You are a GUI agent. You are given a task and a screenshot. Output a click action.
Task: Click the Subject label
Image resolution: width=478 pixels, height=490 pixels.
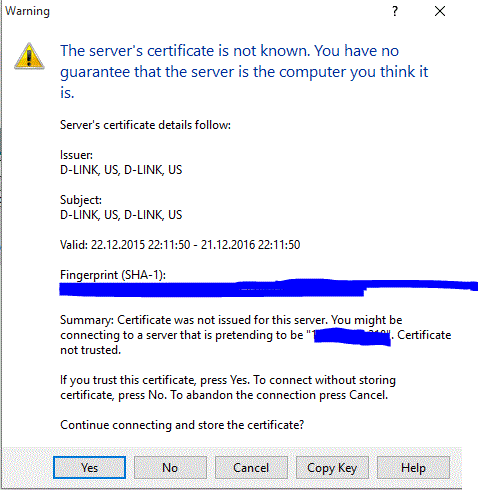(81, 200)
